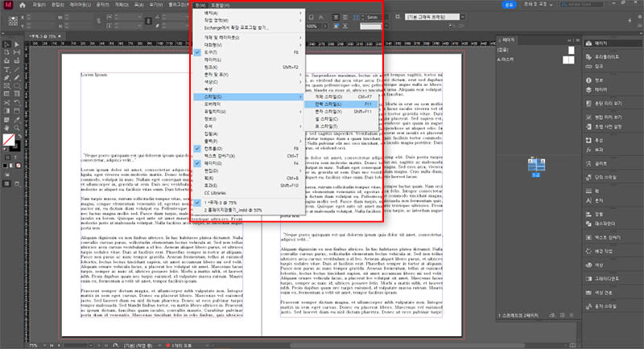The image size is (644, 349).
Task: Choose 문자 스타일(Y) in the styles submenu
Action: (341, 112)
